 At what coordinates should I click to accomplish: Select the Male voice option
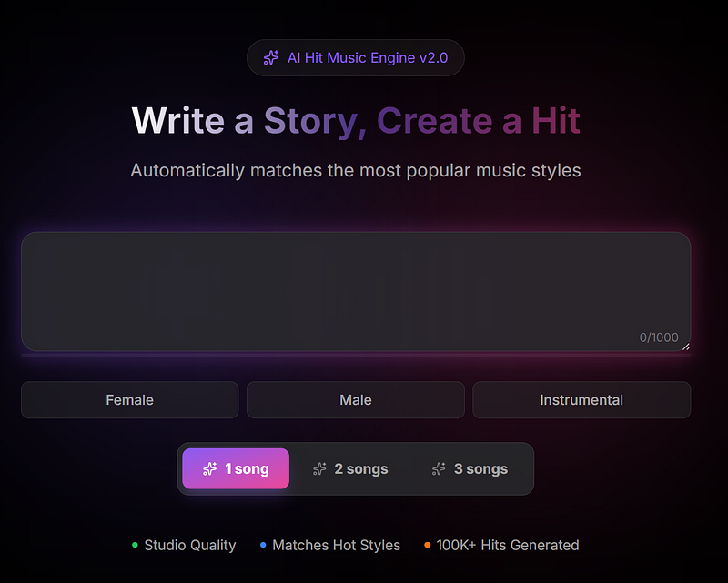click(356, 399)
